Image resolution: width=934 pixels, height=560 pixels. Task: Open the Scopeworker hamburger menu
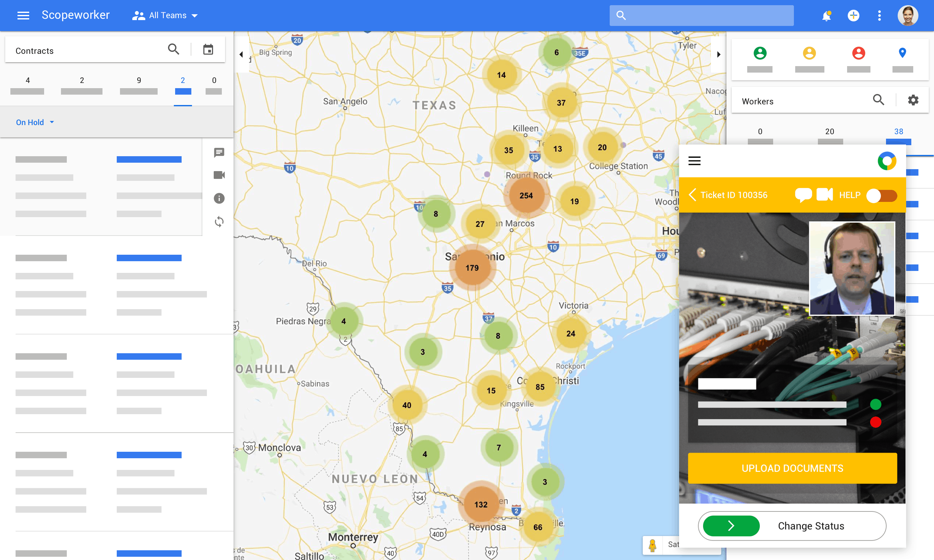[23, 16]
